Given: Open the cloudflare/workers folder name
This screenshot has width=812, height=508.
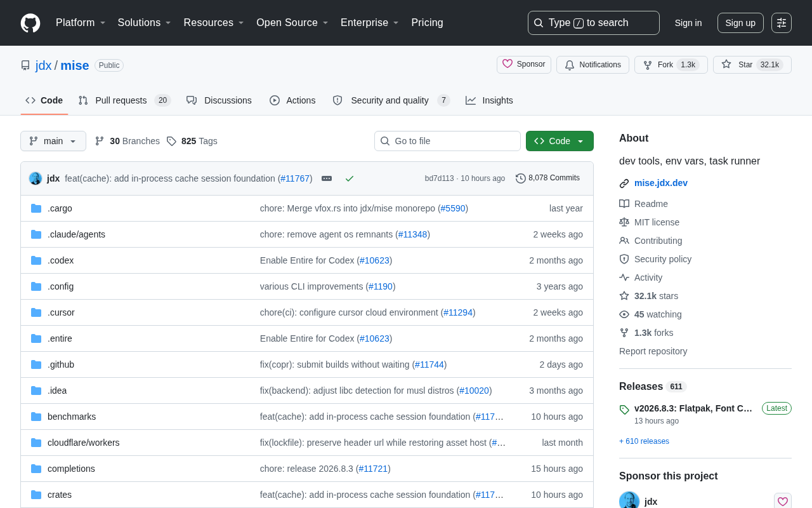Looking at the screenshot, I should point(84,443).
